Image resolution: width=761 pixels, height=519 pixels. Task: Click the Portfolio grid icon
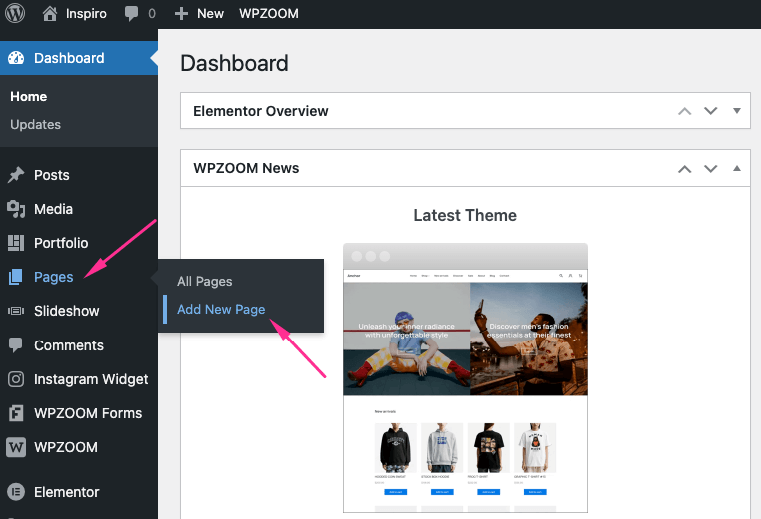point(16,243)
